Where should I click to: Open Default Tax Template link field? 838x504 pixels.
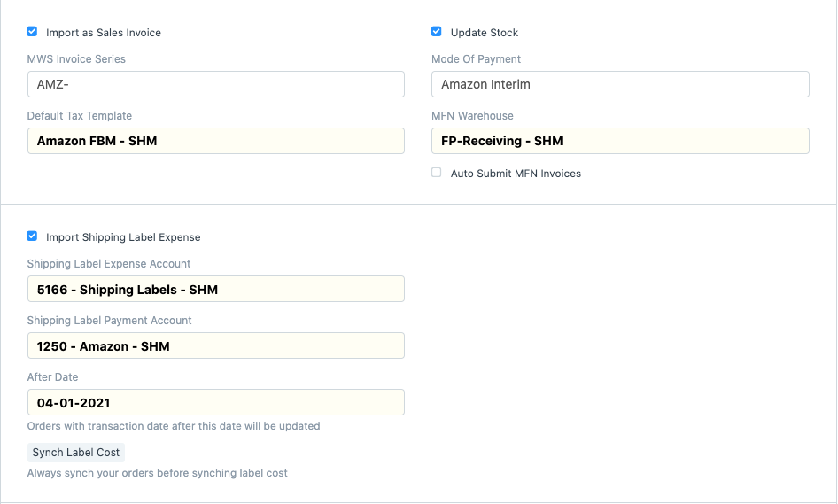coord(216,141)
